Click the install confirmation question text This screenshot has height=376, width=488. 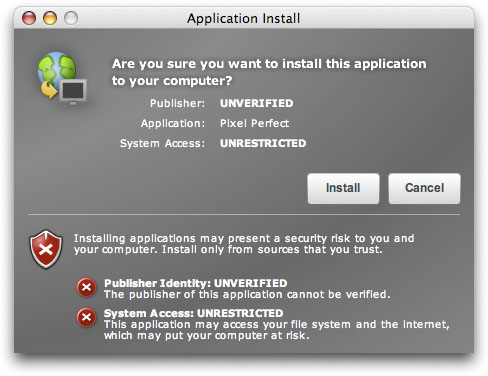click(x=269, y=72)
